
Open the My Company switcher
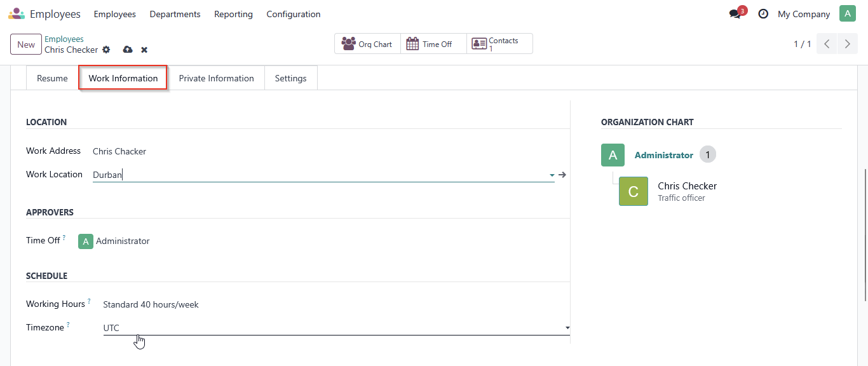[x=804, y=14]
